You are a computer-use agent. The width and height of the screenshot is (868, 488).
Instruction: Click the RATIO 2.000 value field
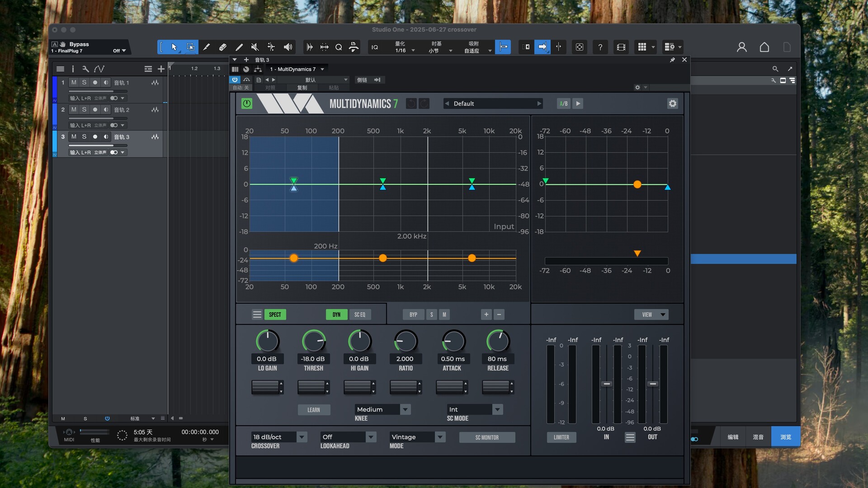tap(405, 359)
